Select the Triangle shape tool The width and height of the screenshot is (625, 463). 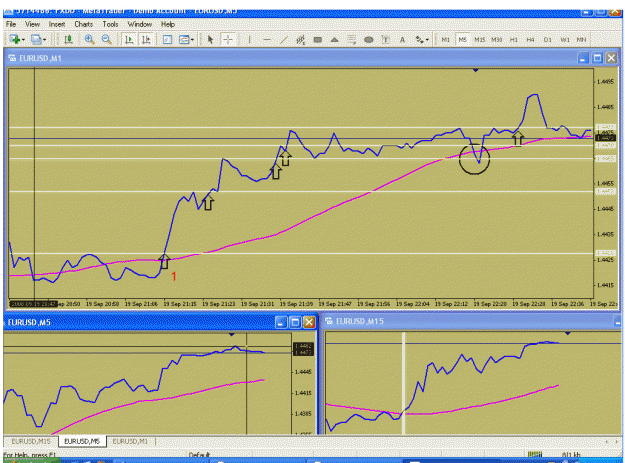click(334, 39)
